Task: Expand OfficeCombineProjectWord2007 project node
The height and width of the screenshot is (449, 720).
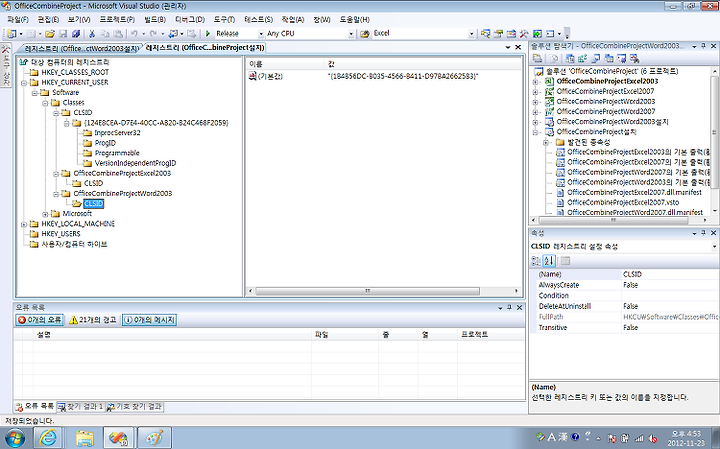Action: pyautogui.click(x=535, y=112)
